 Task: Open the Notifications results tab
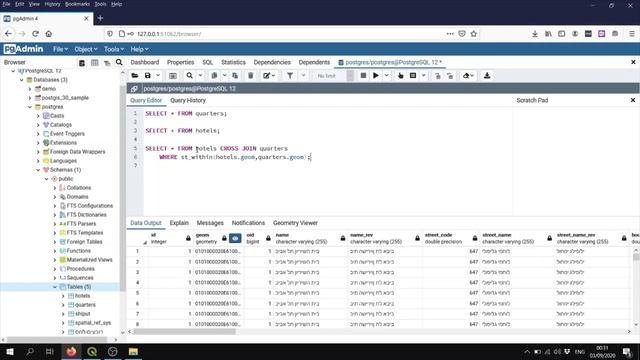[248, 223]
